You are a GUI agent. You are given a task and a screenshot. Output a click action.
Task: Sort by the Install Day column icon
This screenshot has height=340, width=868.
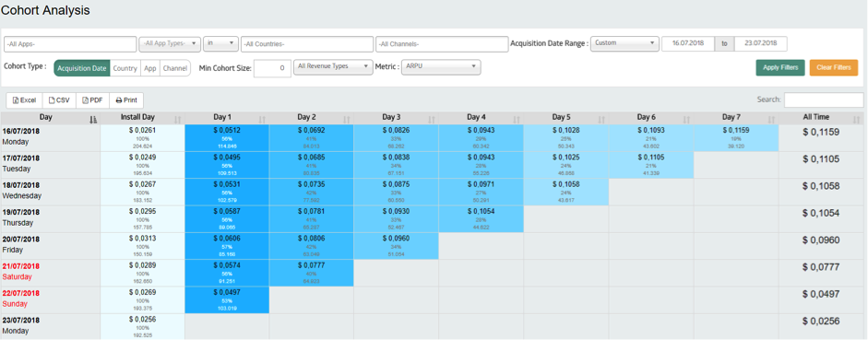coord(178,119)
